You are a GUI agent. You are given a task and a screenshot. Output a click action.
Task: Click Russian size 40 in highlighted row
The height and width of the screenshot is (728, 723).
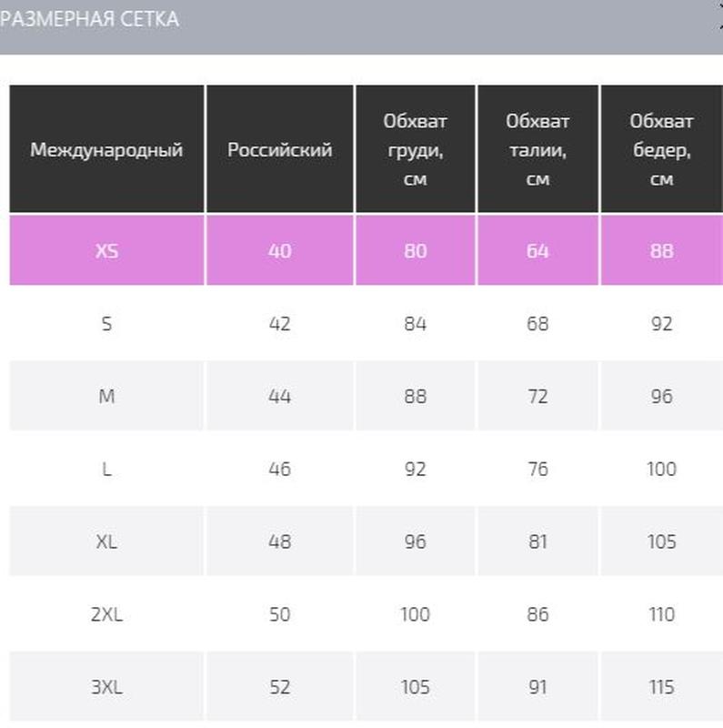[280, 250]
